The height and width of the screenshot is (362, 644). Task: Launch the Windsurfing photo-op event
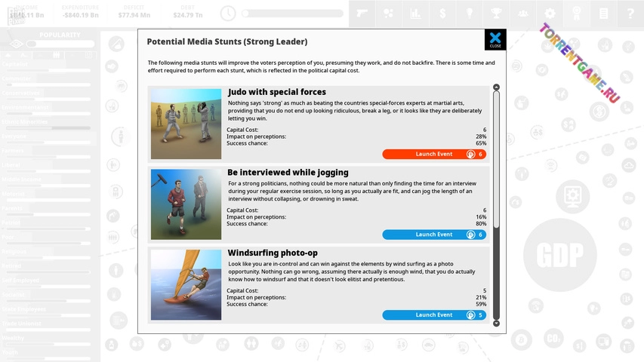click(x=434, y=315)
